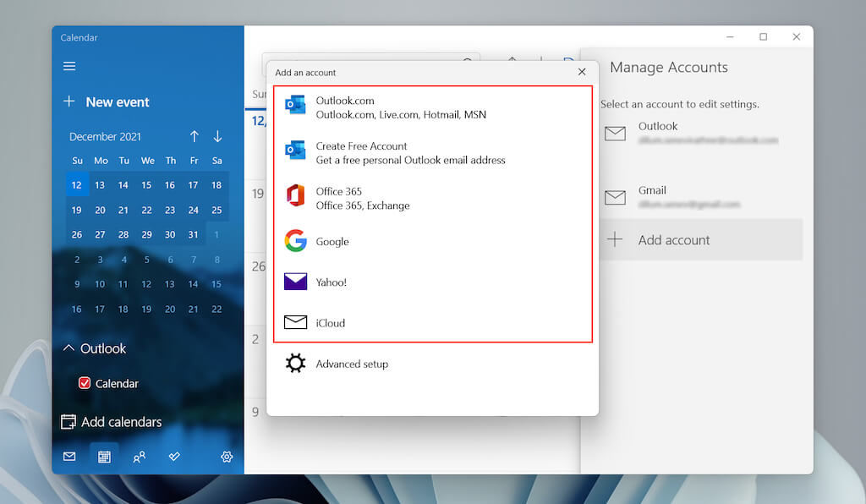Viewport: 866px width, 504px height.
Task: Click Add calendars label
Action: [122, 422]
